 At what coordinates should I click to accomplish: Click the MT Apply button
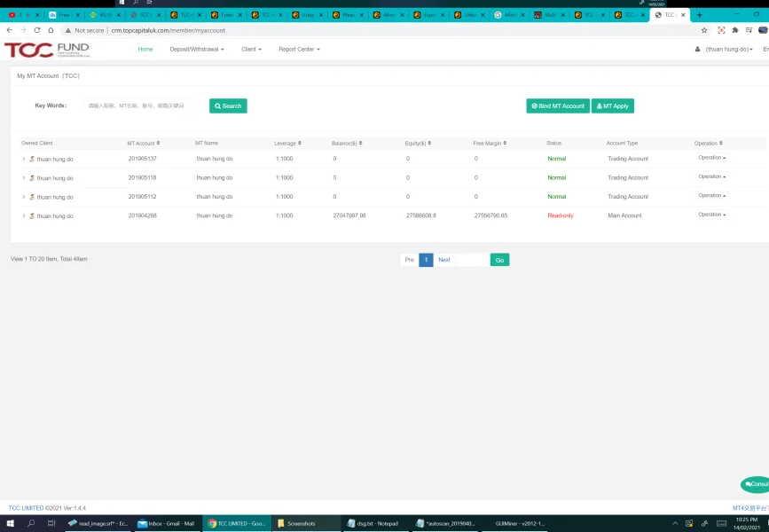click(x=613, y=106)
